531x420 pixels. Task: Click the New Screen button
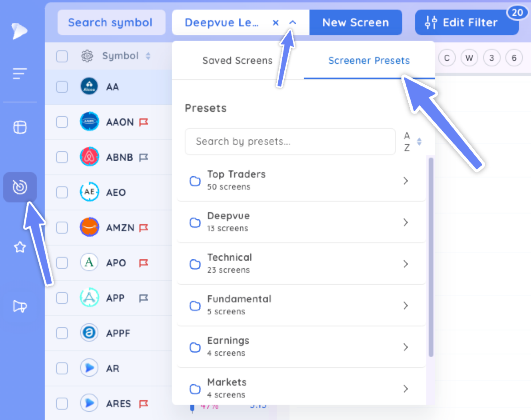click(x=355, y=22)
